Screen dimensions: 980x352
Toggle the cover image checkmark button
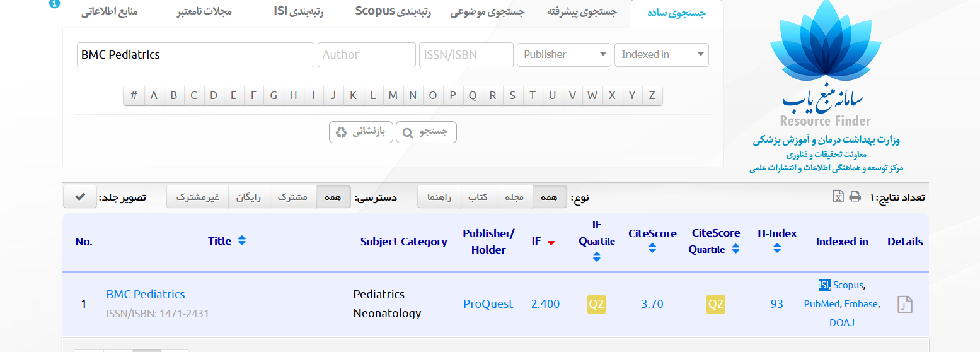click(80, 197)
